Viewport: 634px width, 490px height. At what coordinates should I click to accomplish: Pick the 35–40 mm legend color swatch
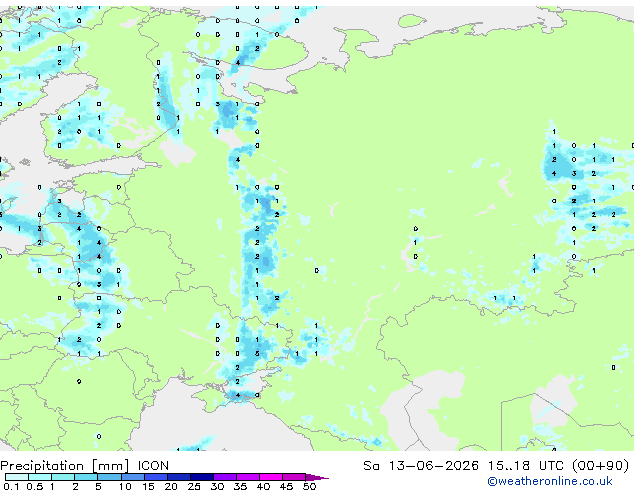coord(247,477)
